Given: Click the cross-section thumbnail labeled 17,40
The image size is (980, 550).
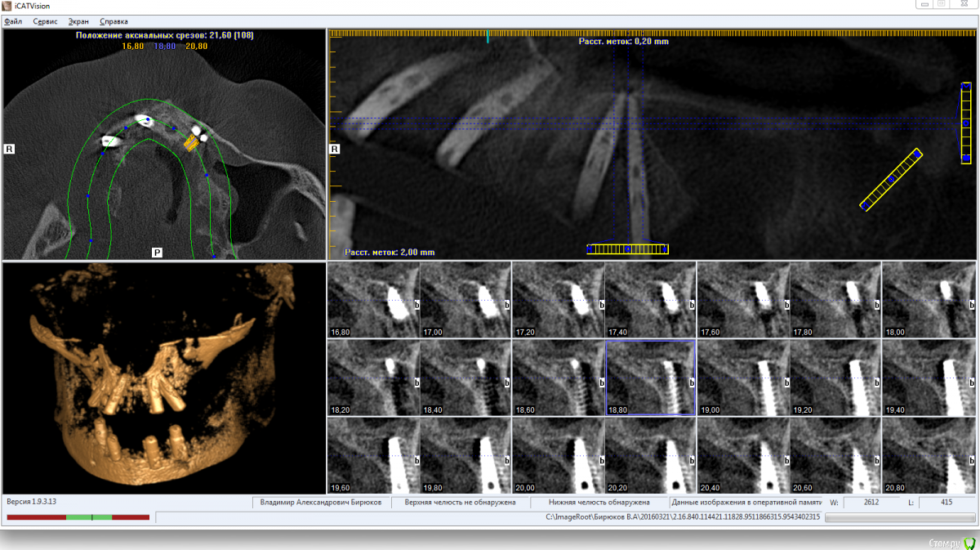Looking at the screenshot, I should 650,300.
